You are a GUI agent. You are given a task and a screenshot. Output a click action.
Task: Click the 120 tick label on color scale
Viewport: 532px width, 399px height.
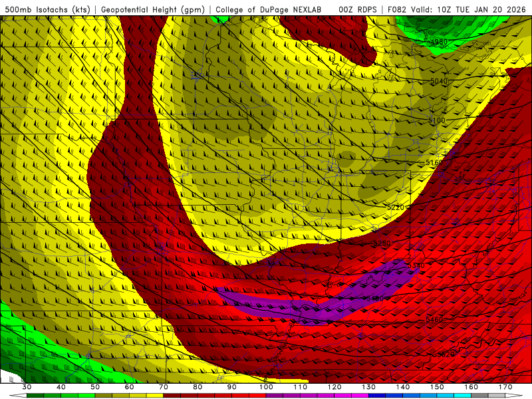tap(334, 387)
